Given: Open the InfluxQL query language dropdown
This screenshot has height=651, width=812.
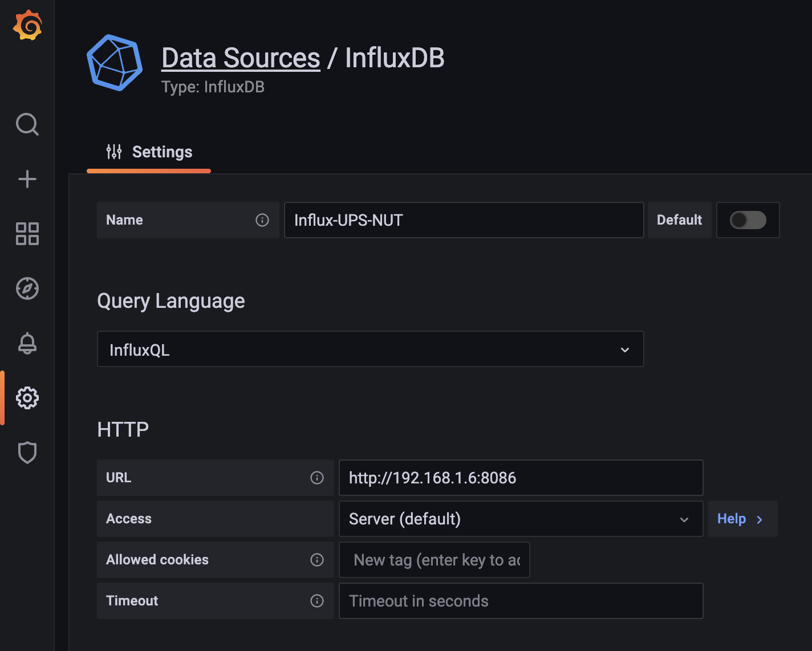Looking at the screenshot, I should 370,349.
